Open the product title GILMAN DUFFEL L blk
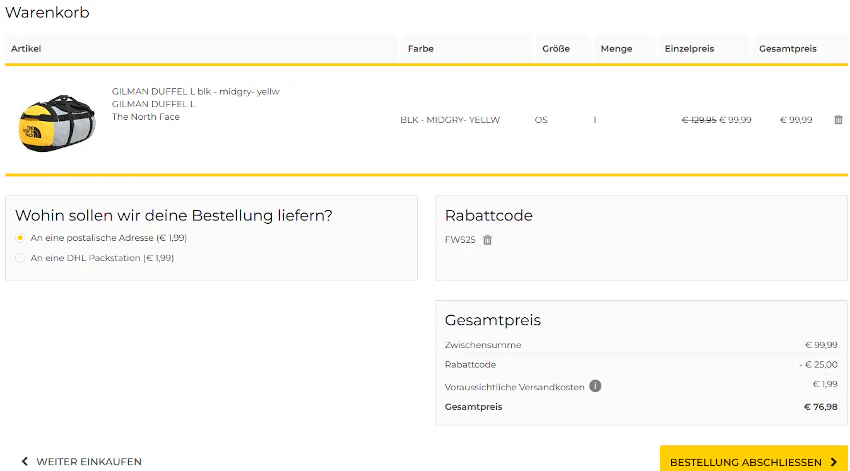This screenshot has height=471, width=850. tap(195, 92)
